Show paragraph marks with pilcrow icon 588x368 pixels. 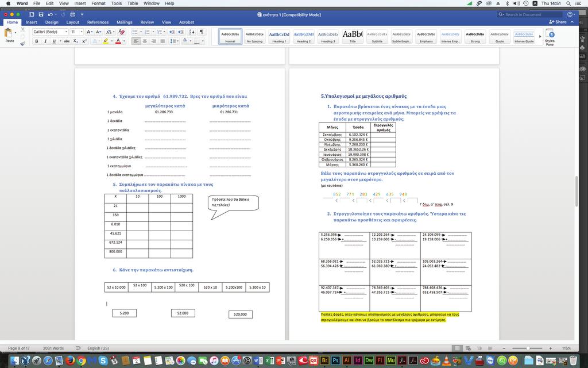[x=202, y=32]
